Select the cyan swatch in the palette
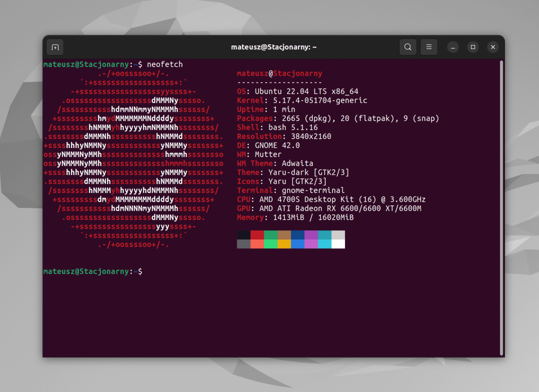Viewport: 539px width, 392px height. pyautogui.click(x=325, y=235)
